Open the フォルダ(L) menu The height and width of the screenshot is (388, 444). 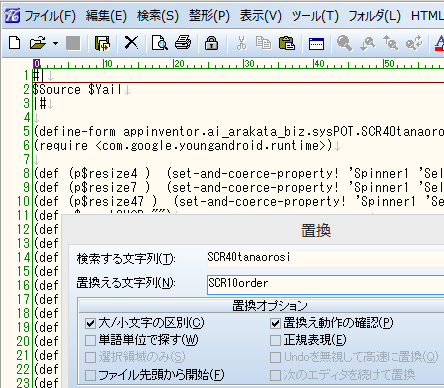pos(375,16)
